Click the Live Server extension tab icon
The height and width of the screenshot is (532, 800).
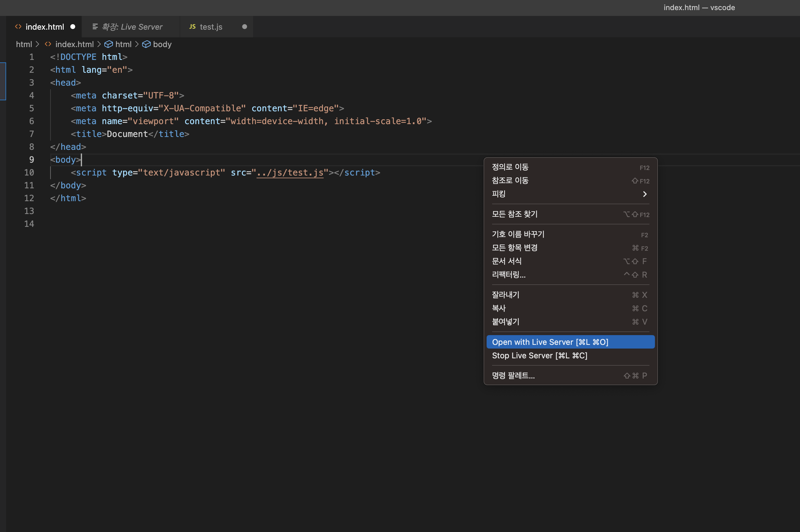[95, 27]
